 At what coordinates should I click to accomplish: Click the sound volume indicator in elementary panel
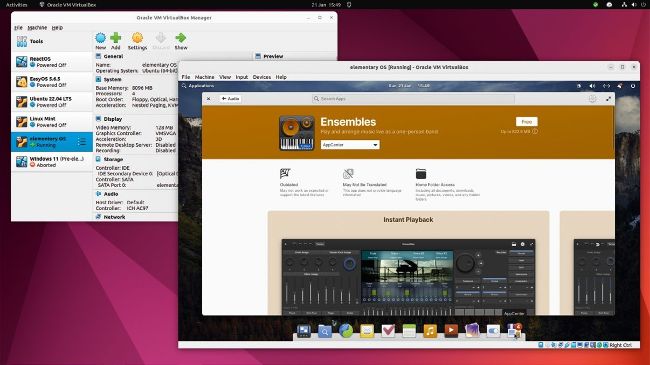pos(592,86)
